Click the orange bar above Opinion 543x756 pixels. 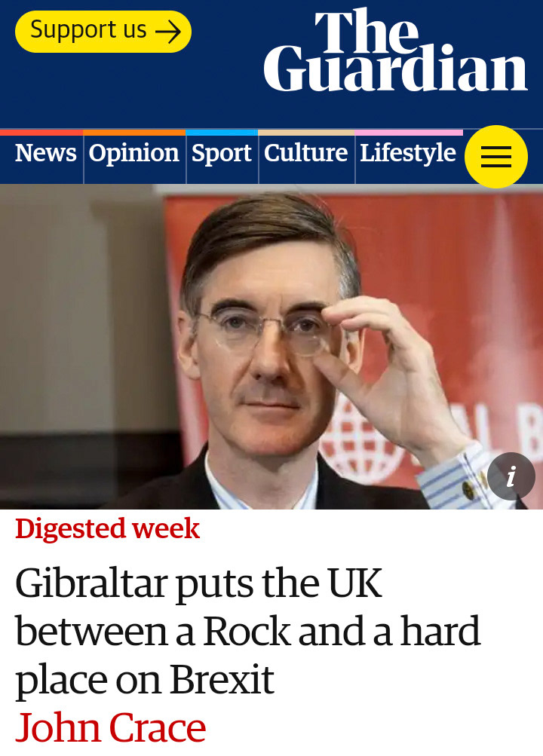(134, 133)
